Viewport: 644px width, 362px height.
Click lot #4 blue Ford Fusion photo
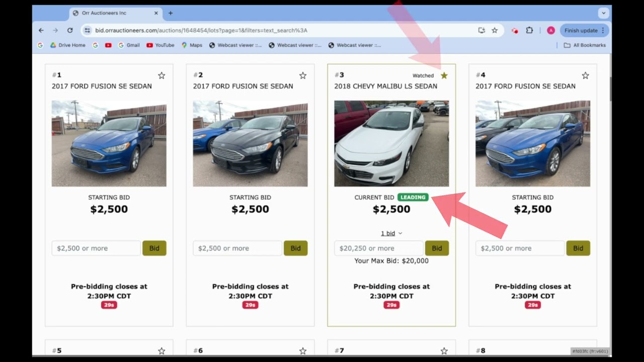(533, 143)
